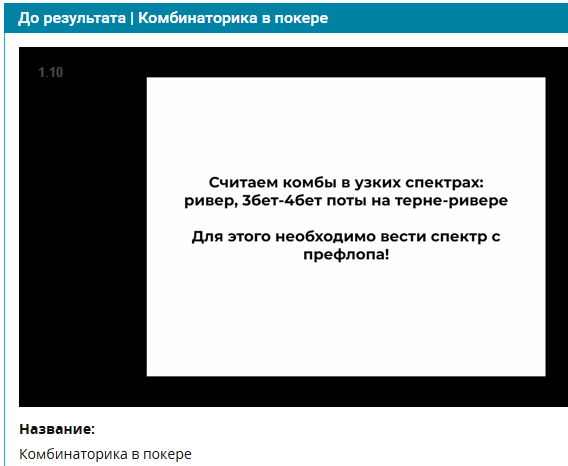This screenshot has height=466, width=568.
Task: Click the 'Комбинаторика в покере' name value below Название
Action: 105,454
